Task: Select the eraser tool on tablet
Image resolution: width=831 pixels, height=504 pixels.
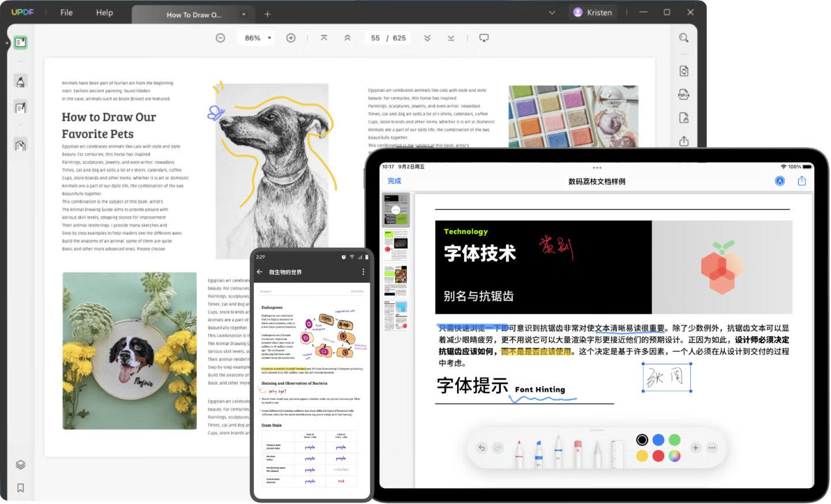Action: [x=578, y=453]
